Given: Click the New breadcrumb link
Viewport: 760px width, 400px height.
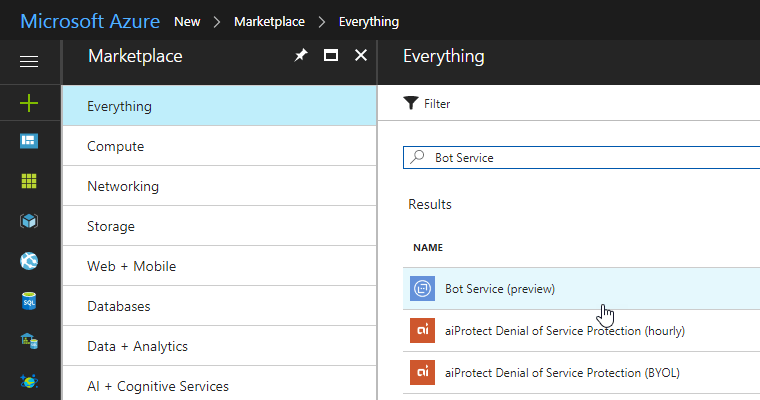Looking at the screenshot, I should click(187, 21).
